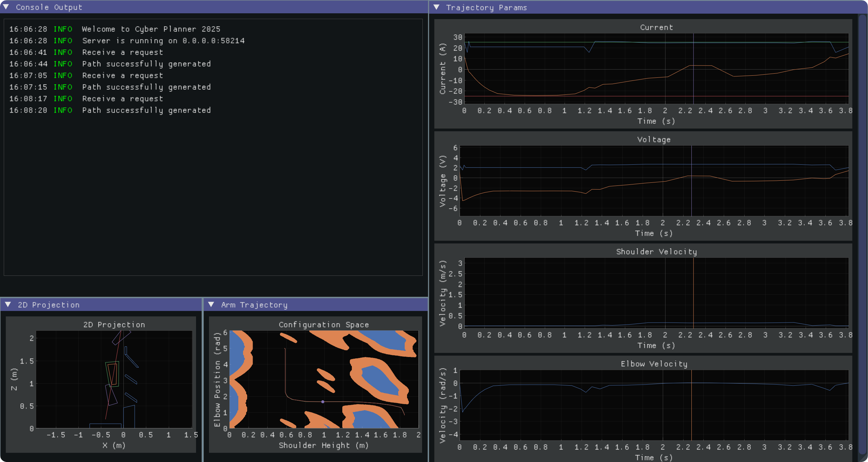Select the Trajectory Params title bar
This screenshot has height=462, width=868.
tap(648, 7)
